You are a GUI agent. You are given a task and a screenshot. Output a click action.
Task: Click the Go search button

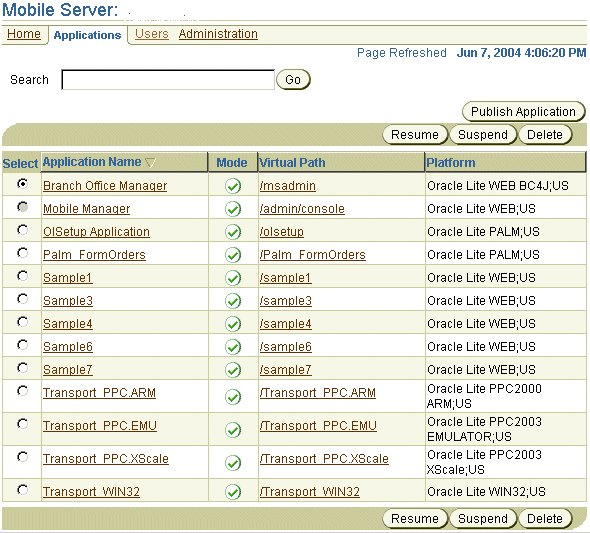pyautogui.click(x=293, y=80)
